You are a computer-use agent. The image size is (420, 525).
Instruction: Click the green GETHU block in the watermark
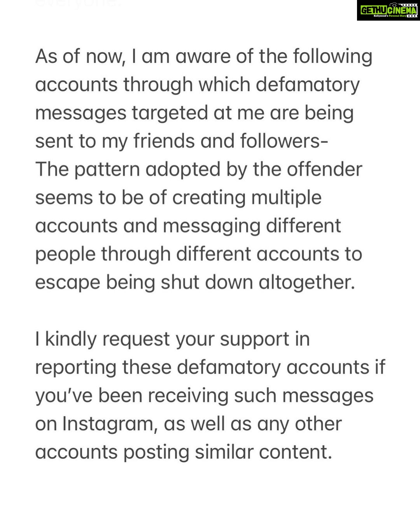tap(374, 10)
